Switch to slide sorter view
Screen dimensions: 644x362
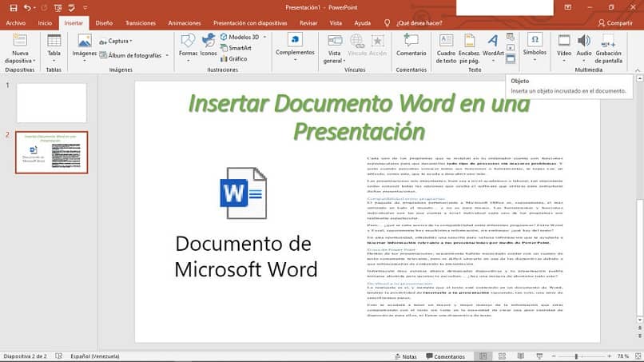point(502,356)
